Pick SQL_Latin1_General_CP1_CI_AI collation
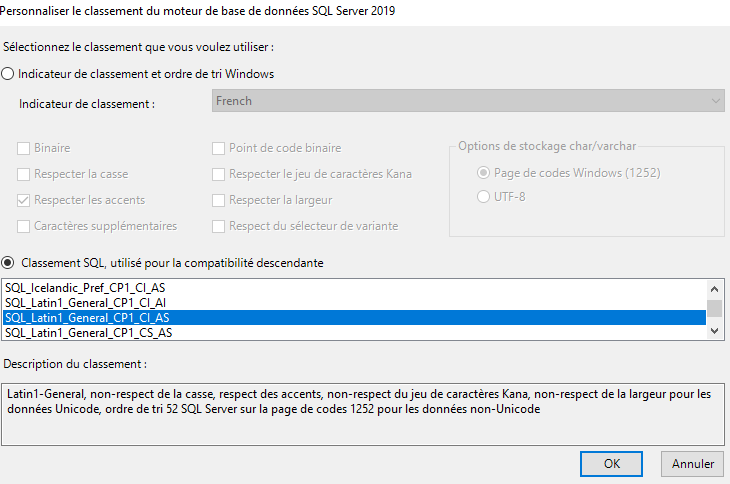730x484 pixels. pos(88,302)
